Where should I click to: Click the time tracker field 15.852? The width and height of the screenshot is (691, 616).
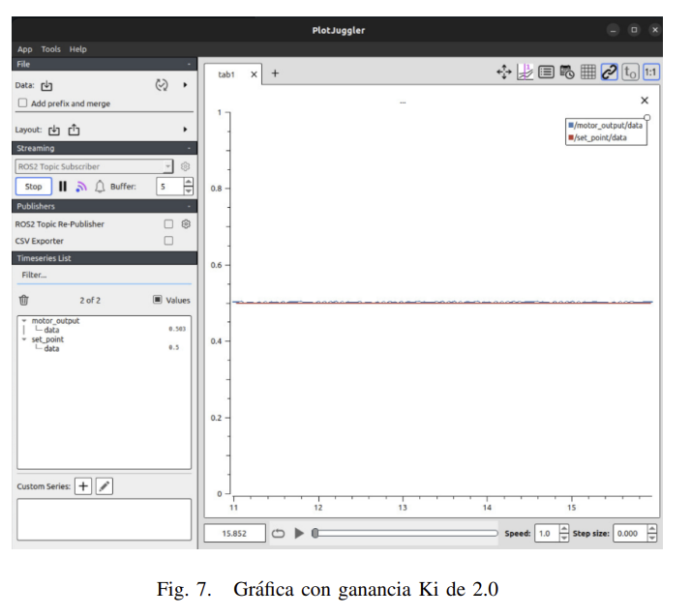click(234, 533)
